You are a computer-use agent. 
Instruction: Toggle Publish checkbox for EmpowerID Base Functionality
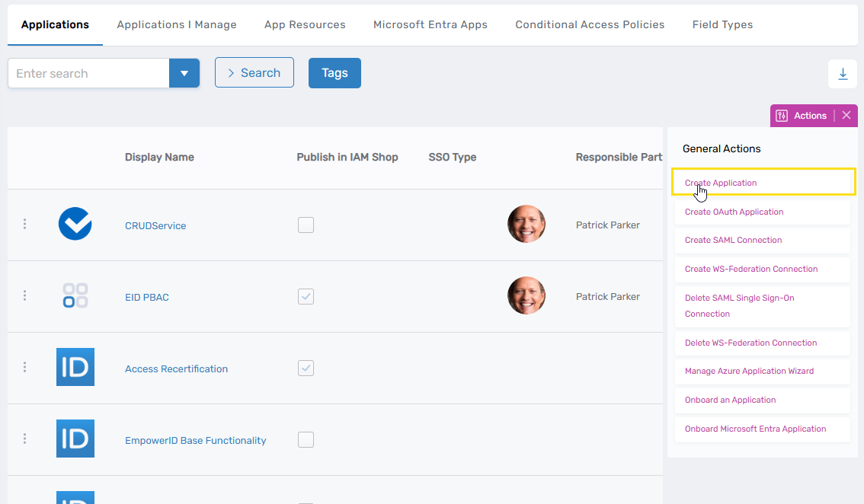[x=306, y=439]
